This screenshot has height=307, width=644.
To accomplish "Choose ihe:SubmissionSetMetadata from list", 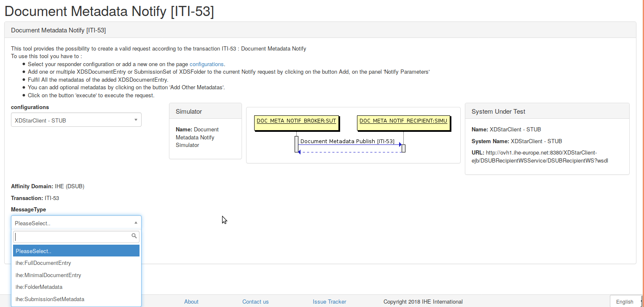I will point(50,299).
